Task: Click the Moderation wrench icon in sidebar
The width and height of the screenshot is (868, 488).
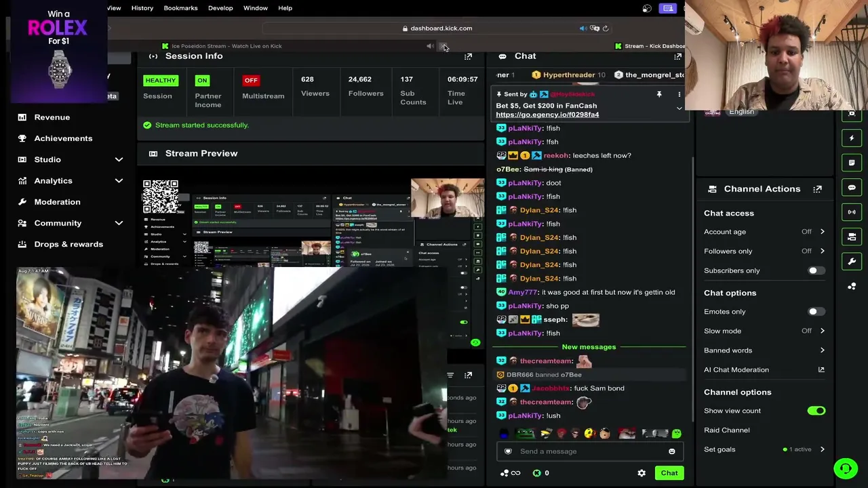Action: [x=22, y=202]
